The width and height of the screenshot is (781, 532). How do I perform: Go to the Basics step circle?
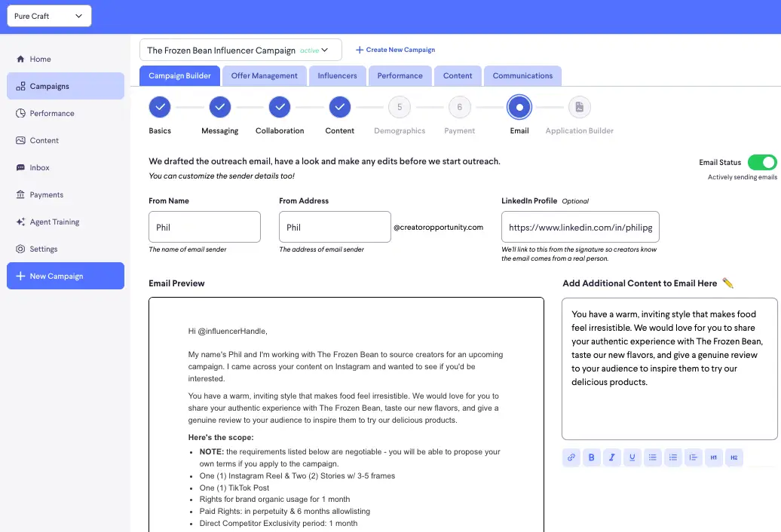160,107
